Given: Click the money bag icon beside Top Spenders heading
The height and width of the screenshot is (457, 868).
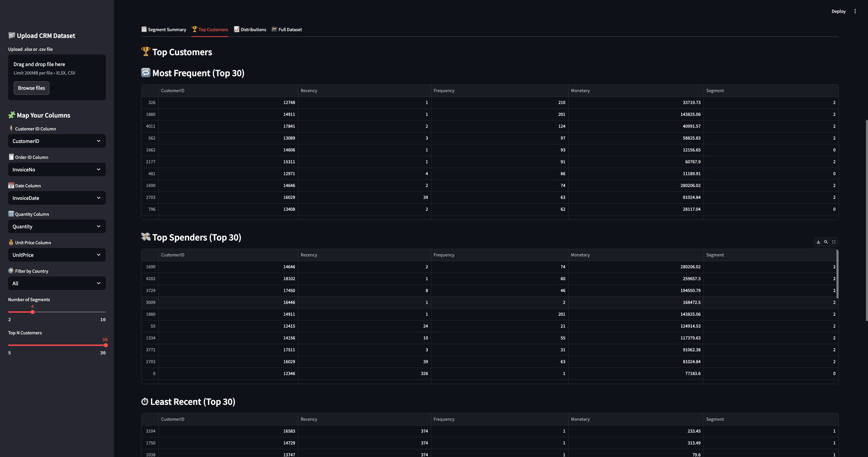Looking at the screenshot, I should [x=145, y=237].
